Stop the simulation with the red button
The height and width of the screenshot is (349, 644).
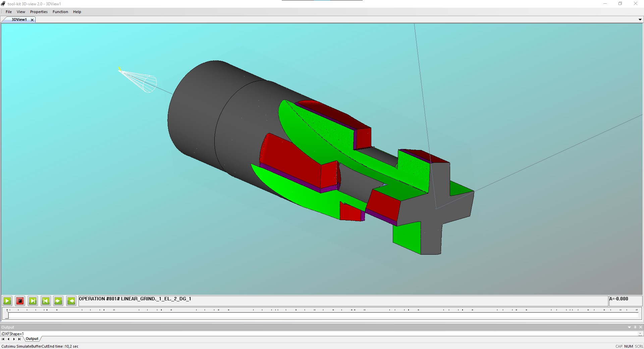click(x=20, y=301)
